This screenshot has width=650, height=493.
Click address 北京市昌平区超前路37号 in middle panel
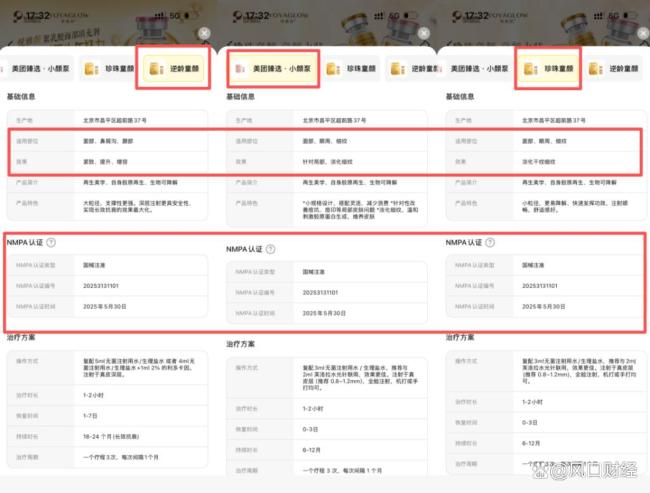click(x=334, y=120)
